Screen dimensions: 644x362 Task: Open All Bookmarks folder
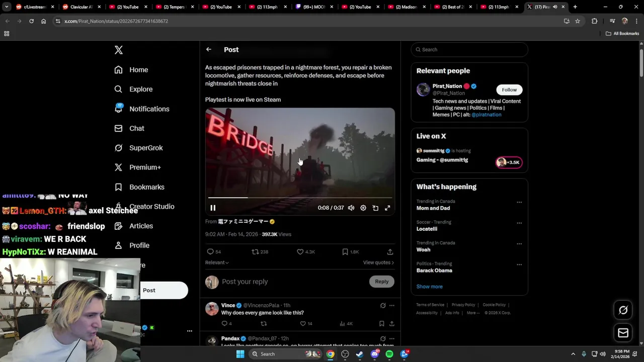622,34
